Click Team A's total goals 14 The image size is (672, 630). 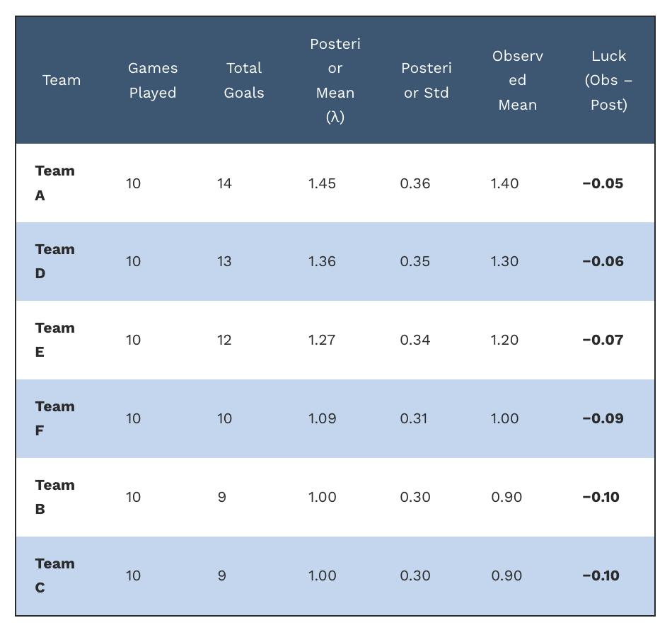coord(224,183)
